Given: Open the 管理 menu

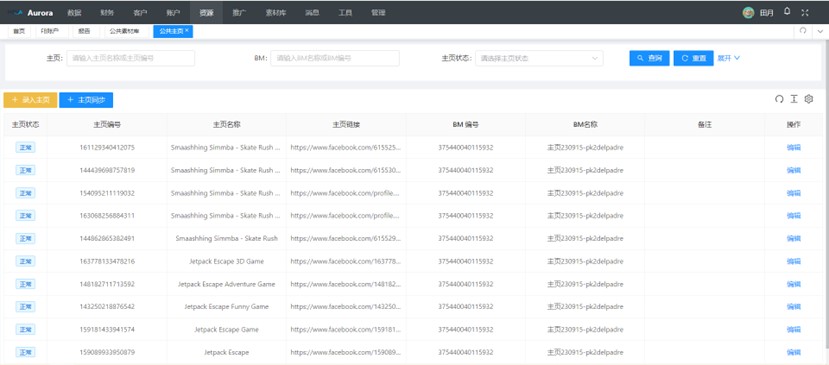Looking at the screenshot, I should tap(378, 13).
